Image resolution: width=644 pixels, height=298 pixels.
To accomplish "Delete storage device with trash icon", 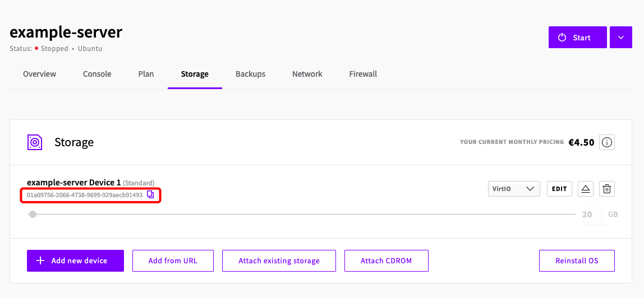I will (606, 189).
